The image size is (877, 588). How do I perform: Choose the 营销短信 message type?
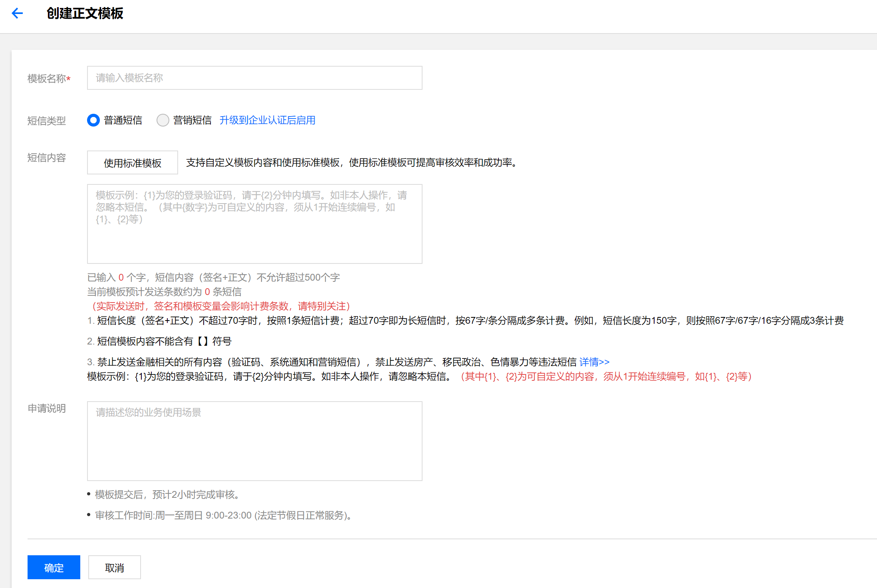coord(163,120)
